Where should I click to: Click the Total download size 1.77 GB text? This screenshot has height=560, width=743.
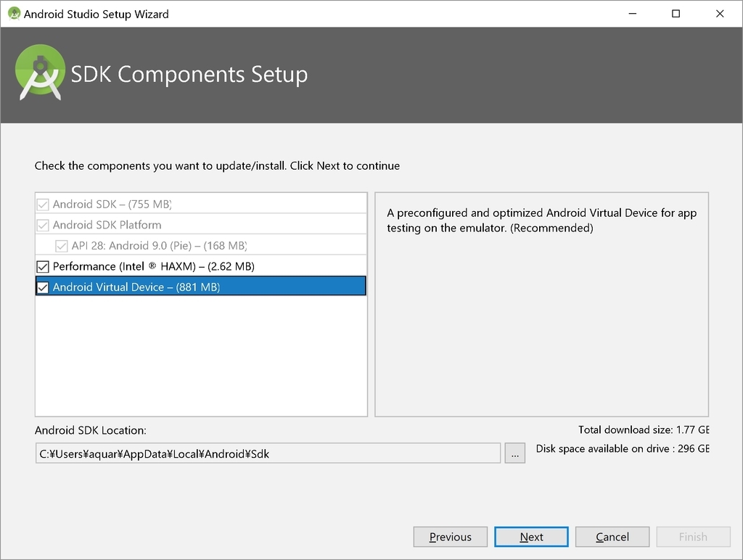[x=644, y=429]
